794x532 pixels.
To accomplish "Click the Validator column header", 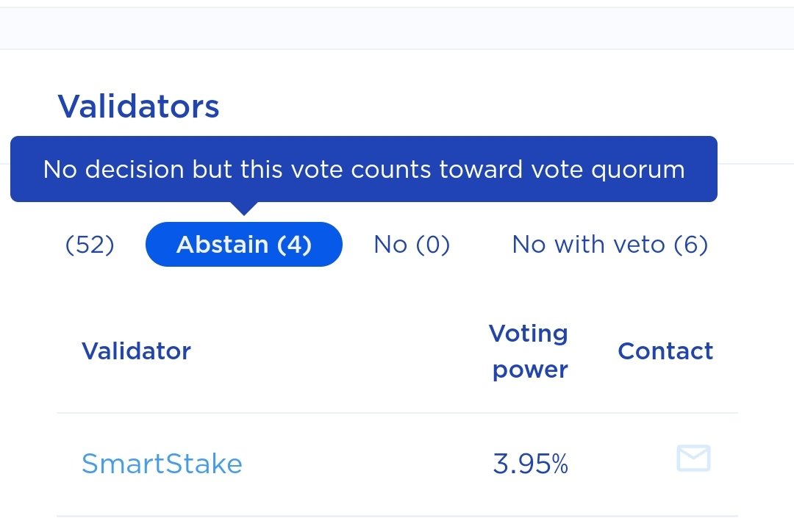I will click(x=136, y=351).
